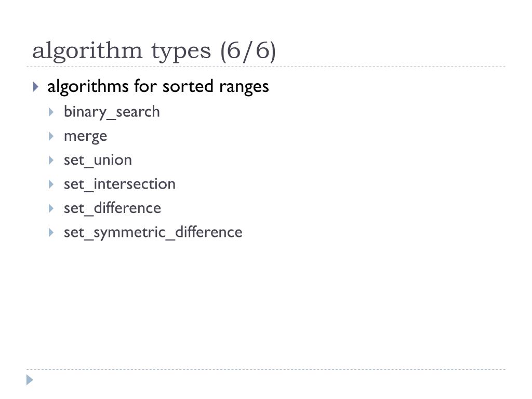Select the set_symmetric_difference list item text

153,233
